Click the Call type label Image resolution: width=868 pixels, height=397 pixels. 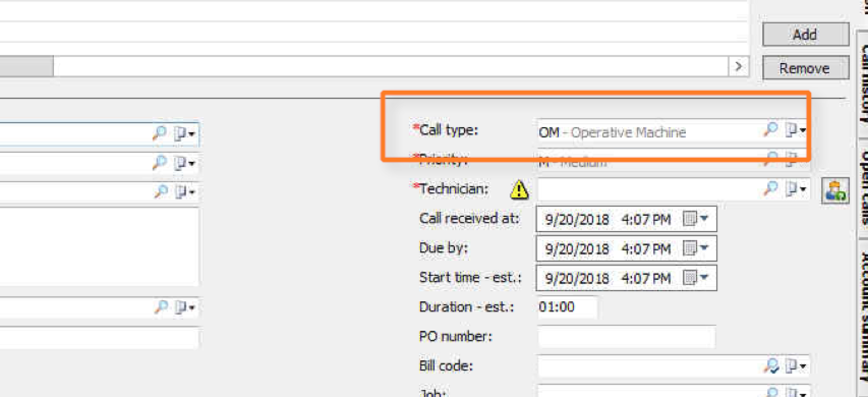pyautogui.click(x=446, y=130)
